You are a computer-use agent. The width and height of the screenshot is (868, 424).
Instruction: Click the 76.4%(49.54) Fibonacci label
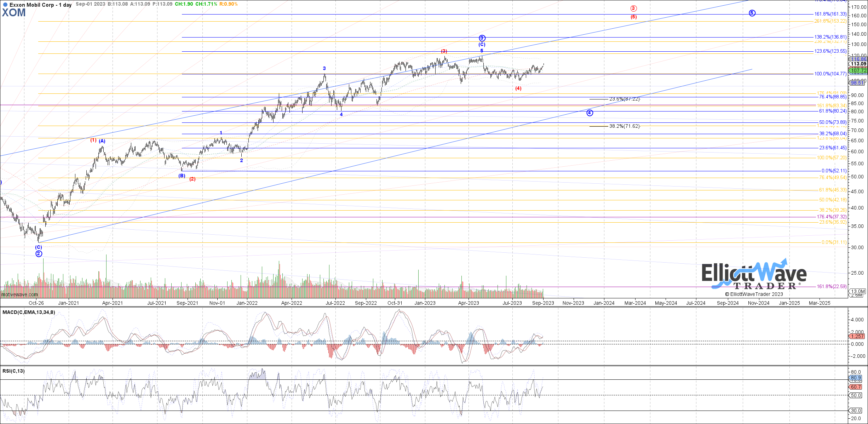point(833,178)
